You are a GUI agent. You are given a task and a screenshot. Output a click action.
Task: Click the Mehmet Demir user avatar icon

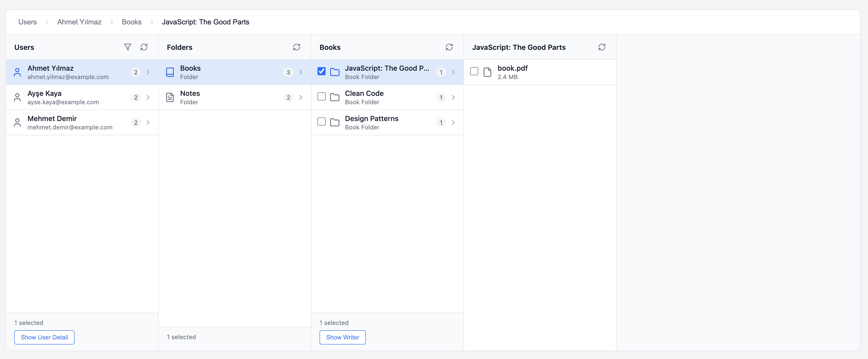coord(17,123)
